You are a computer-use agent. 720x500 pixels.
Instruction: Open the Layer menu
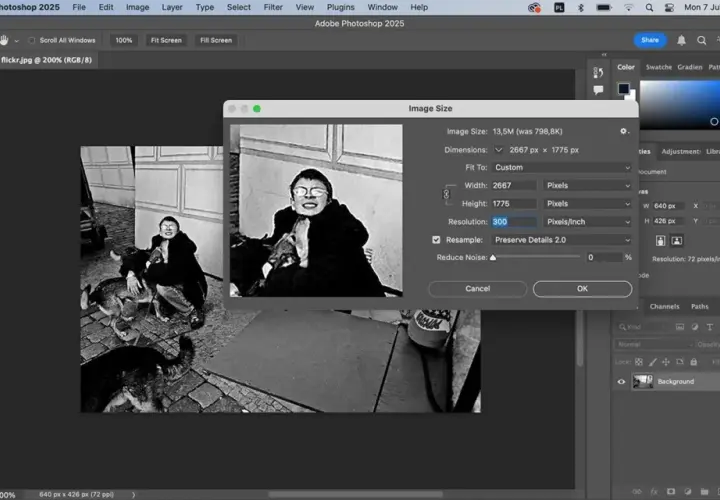tap(172, 7)
